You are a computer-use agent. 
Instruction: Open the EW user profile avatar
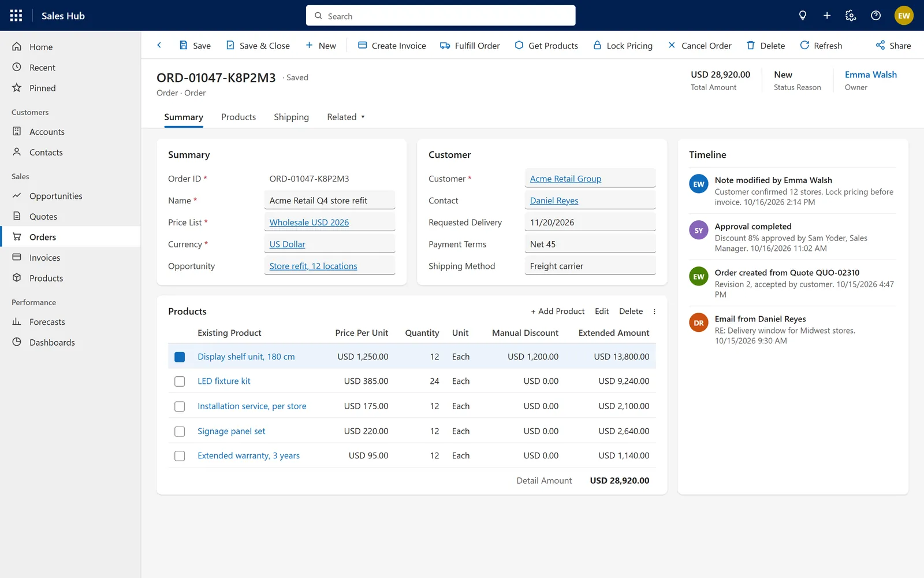904,16
